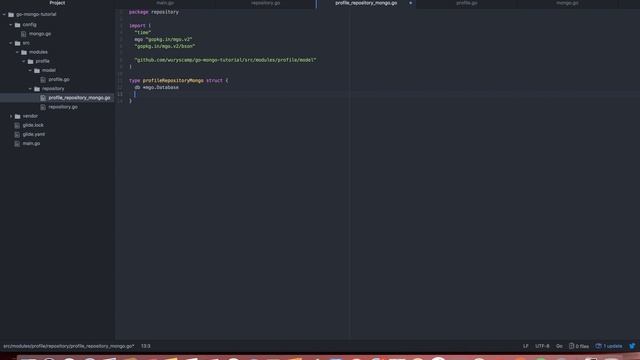The image size is (640, 360).
Task: Click the '1 update' label
Action: tap(613, 346)
